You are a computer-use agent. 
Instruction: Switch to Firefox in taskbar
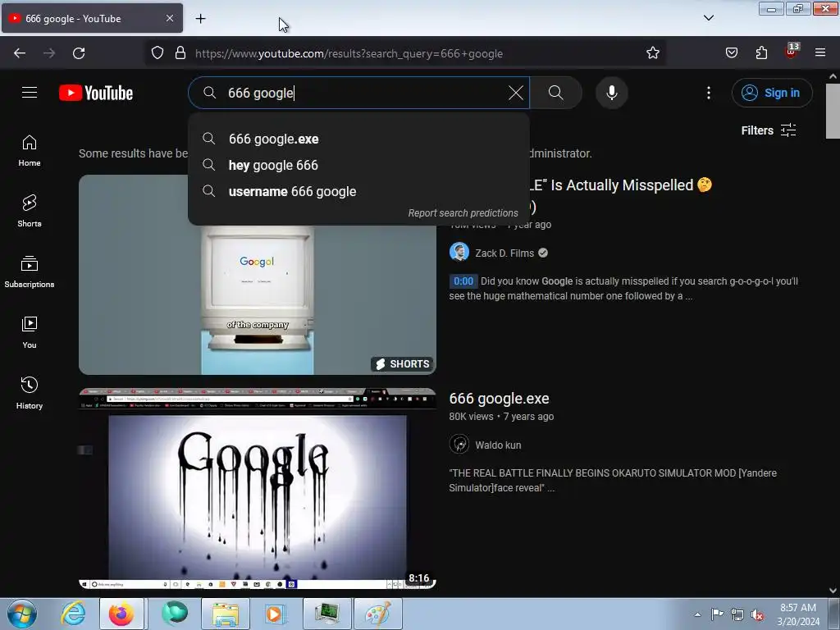pyautogui.click(x=121, y=614)
